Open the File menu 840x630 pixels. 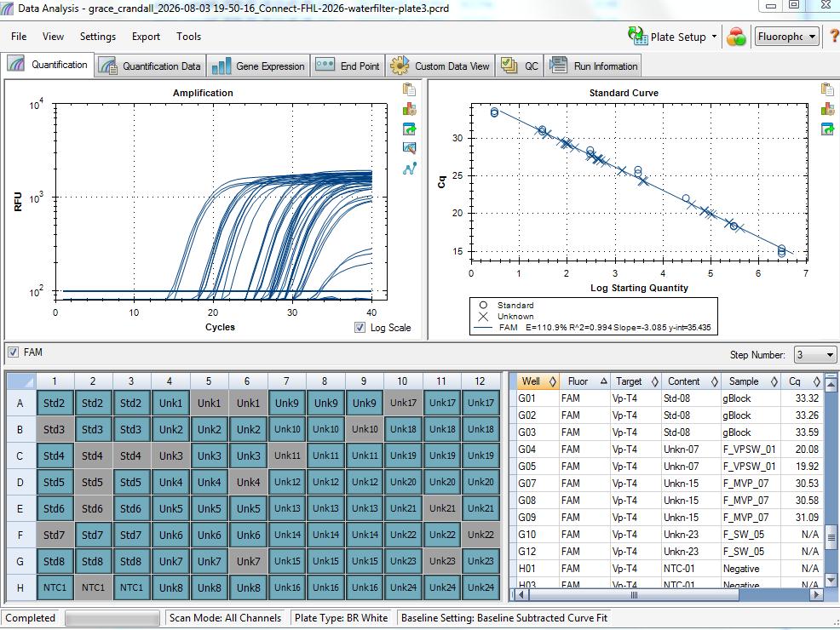19,37
